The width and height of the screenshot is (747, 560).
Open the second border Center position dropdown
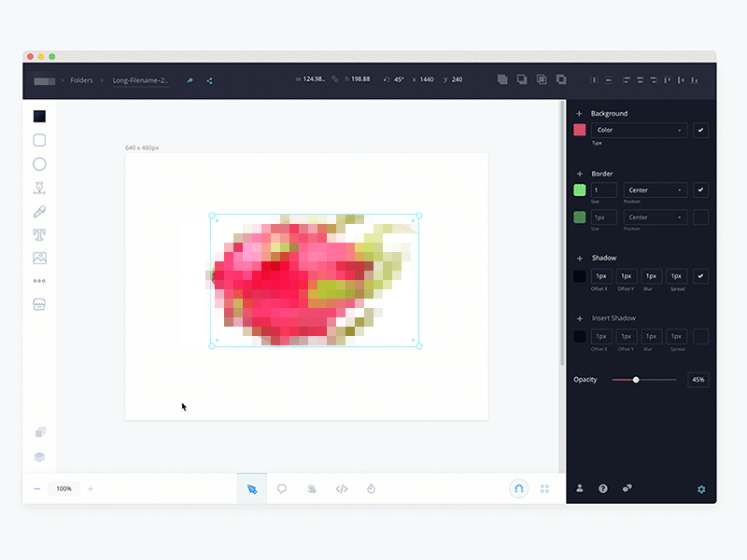click(655, 217)
